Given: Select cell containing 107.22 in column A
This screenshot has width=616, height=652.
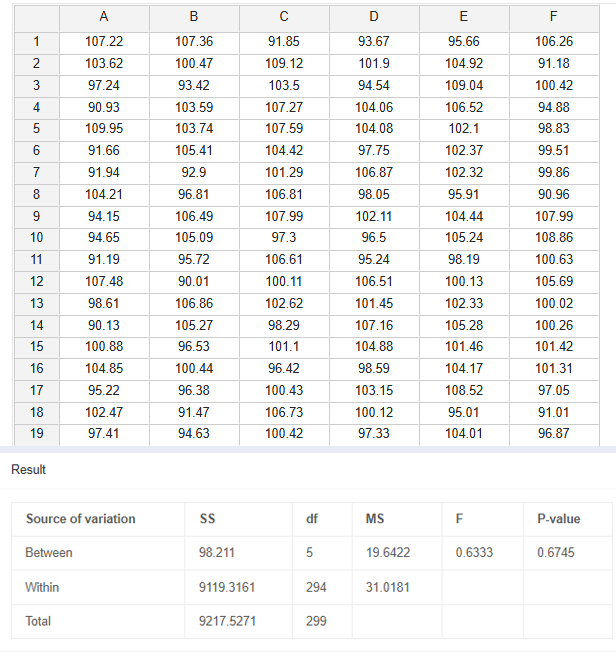Looking at the screenshot, I should click(x=104, y=42).
